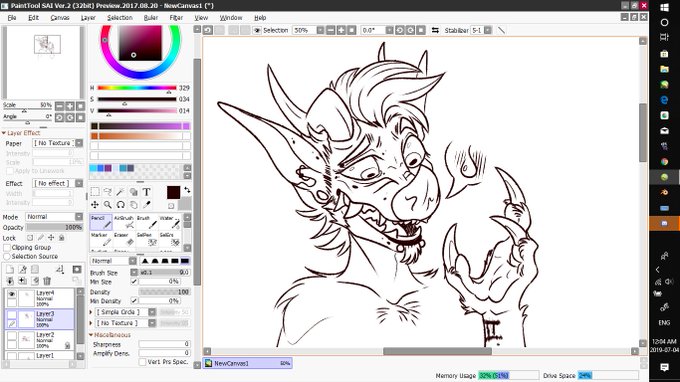Adjust the layer Opacity slider

coord(54,227)
